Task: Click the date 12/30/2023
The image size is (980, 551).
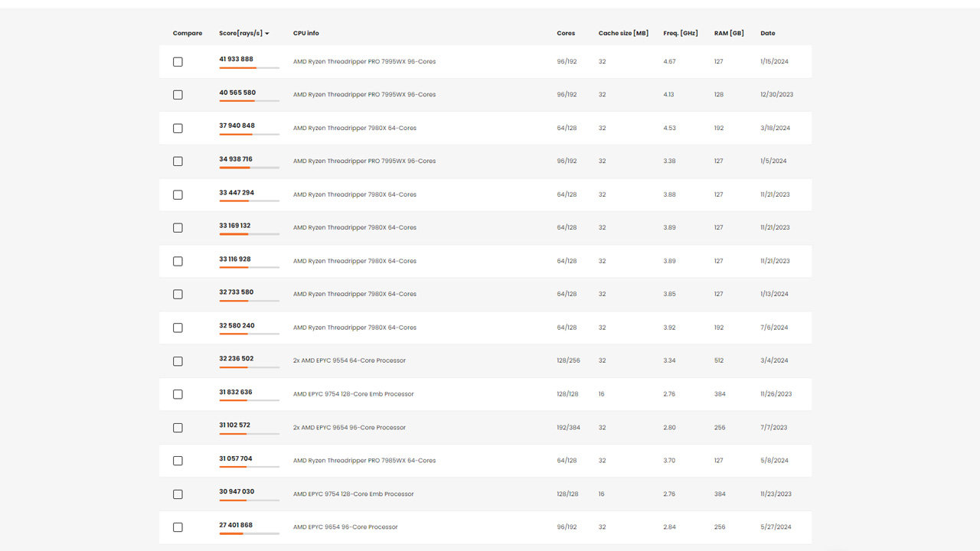Action: [x=776, y=95]
